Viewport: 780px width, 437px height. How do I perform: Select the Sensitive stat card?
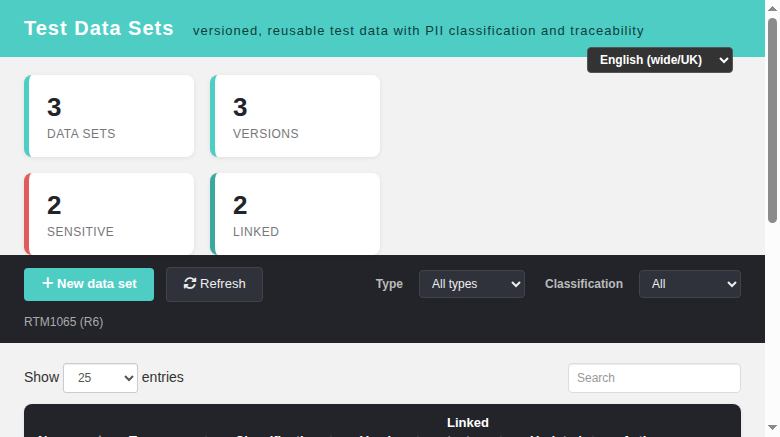click(109, 214)
